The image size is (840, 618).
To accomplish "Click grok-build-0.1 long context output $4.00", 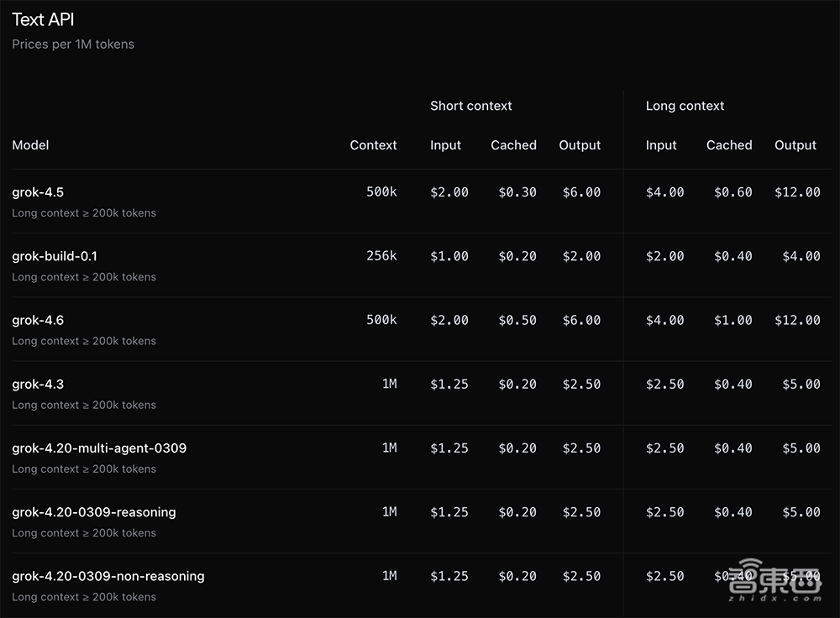I will pos(801,256).
